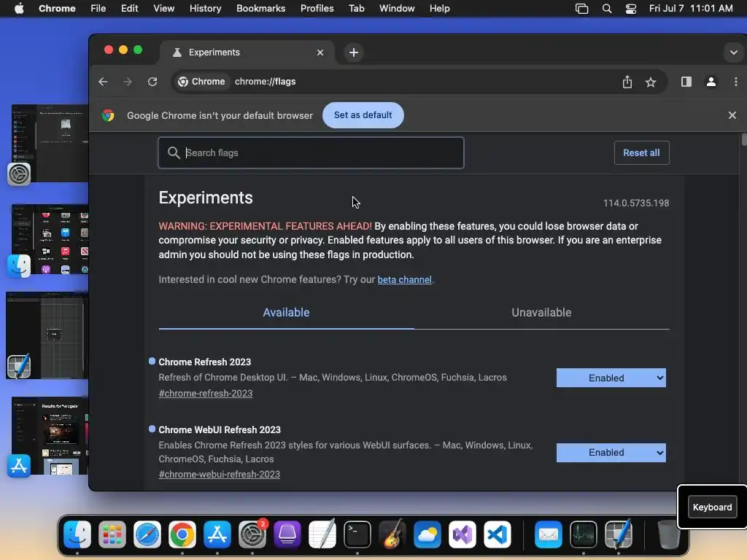This screenshot has width=747, height=560.
Task: Select Finder window Stage Manager thumbnail
Action: click(50, 239)
